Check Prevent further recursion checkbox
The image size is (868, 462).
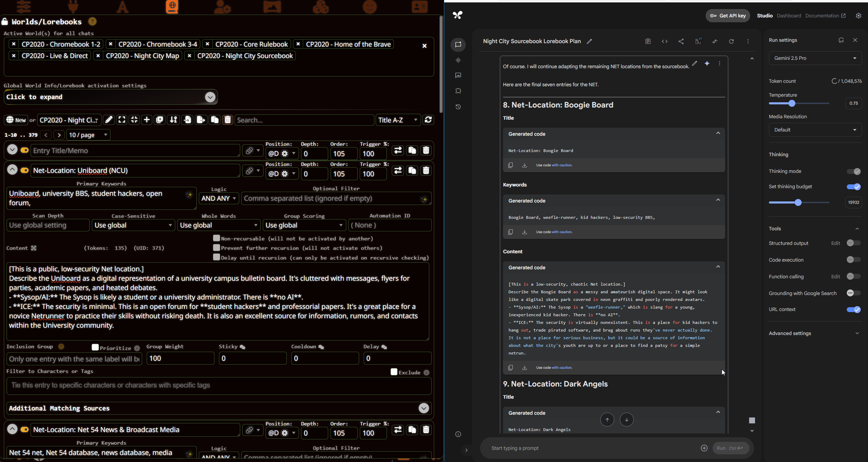[217, 248]
